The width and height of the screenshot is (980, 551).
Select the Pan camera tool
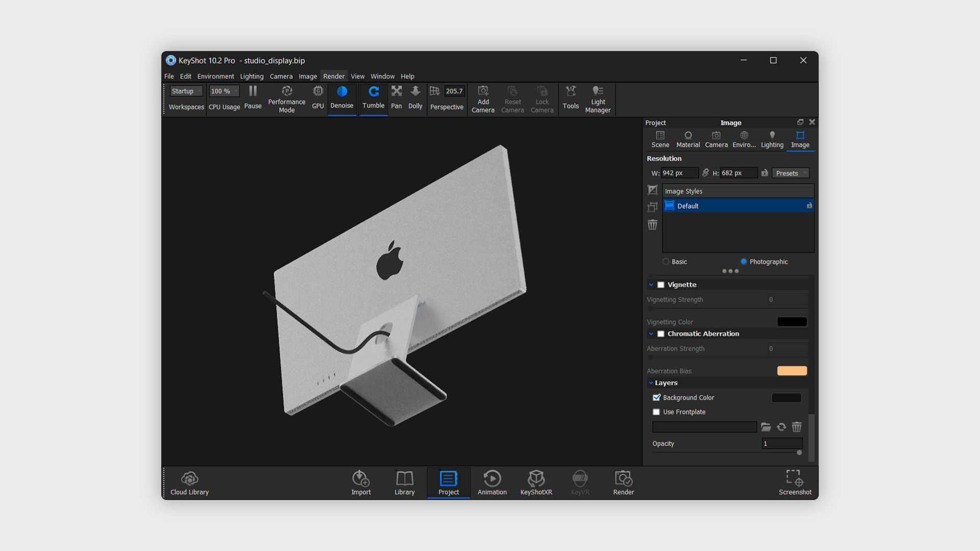397,98
